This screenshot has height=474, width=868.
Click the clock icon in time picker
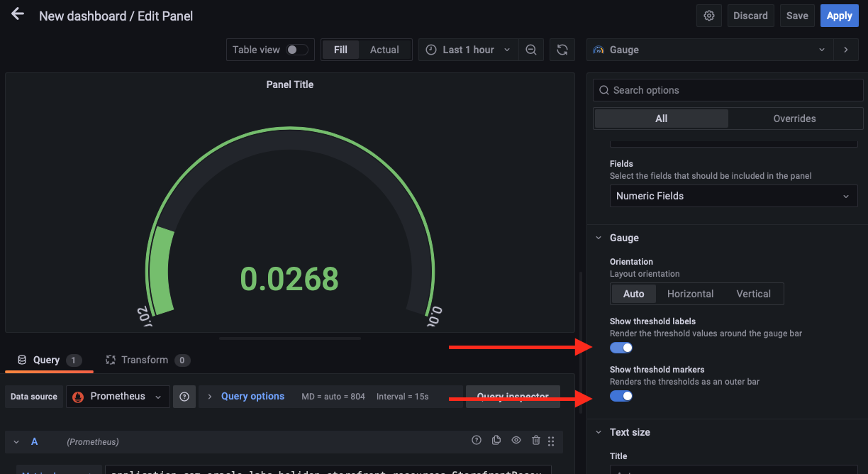[x=431, y=50]
